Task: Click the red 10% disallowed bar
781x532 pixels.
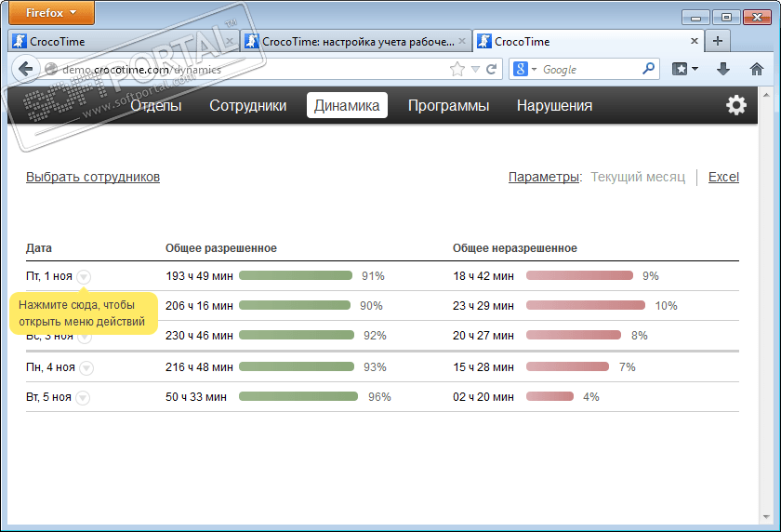Action: point(585,305)
